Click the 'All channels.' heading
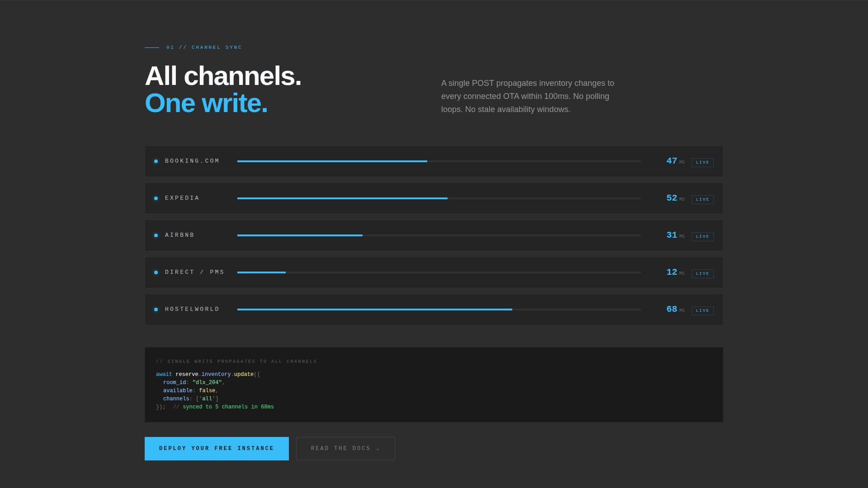Screen dimensions: 868x488 [x=223, y=76]
